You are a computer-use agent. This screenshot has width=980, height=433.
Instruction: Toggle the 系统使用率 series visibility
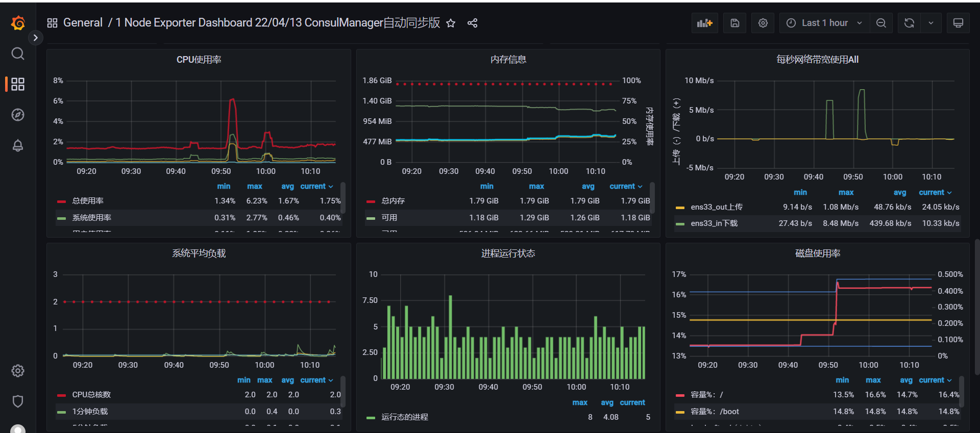point(92,218)
